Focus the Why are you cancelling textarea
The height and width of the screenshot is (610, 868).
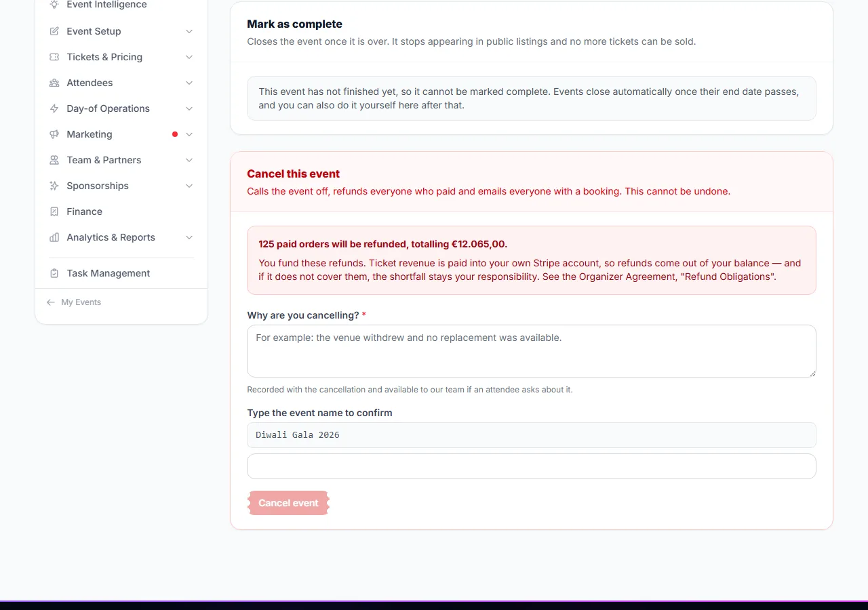click(x=532, y=351)
